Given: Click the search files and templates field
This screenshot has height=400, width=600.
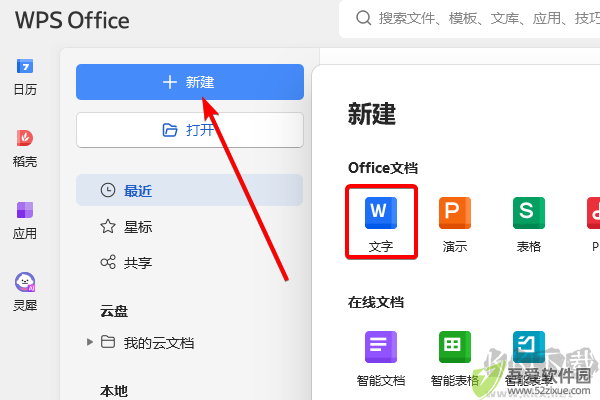Looking at the screenshot, I should click(469, 18).
